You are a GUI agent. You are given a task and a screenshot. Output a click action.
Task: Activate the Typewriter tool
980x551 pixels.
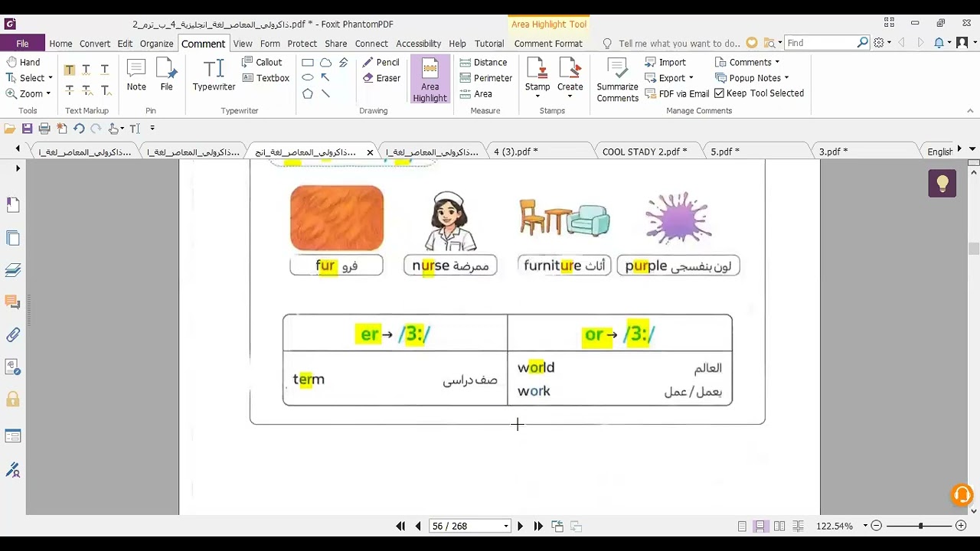click(214, 75)
